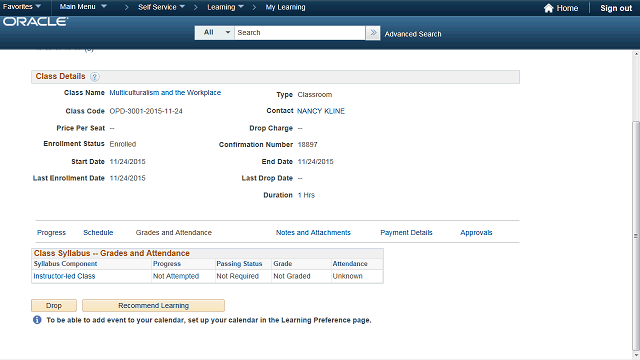The width and height of the screenshot is (640, 360).
Task: Click the End Date value 11/24/2015
Action: [x=316, y=162]
